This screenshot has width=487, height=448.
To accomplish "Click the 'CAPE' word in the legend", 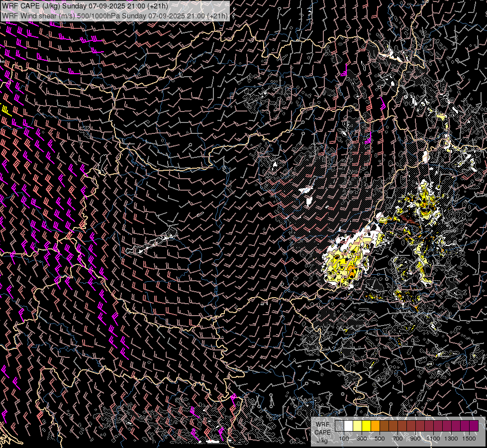I will [x=323, y=432].
